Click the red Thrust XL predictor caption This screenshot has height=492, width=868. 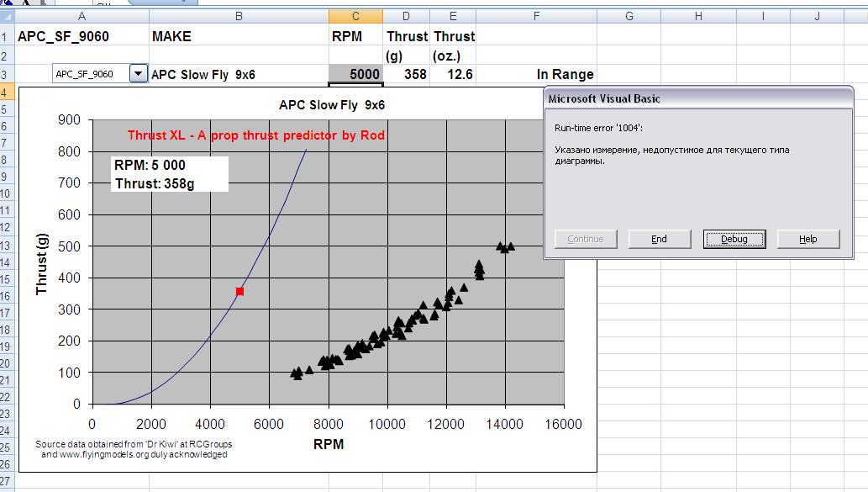[x=255, y=135]
